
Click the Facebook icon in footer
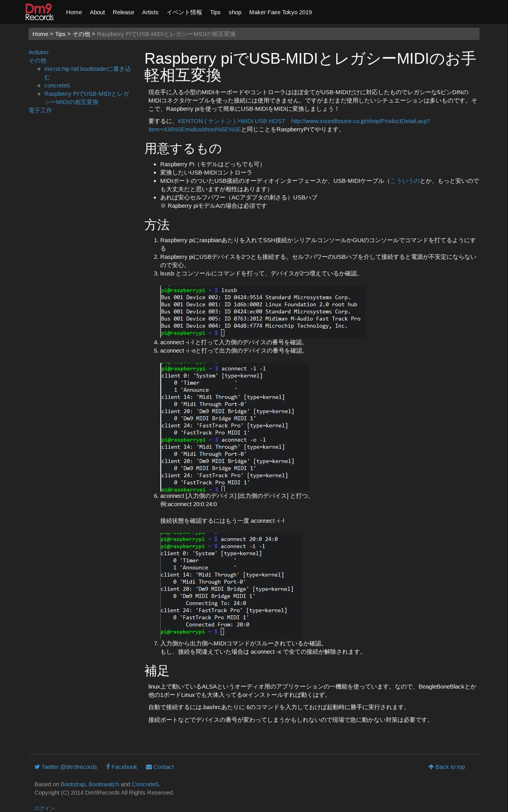tap(108, 766)
